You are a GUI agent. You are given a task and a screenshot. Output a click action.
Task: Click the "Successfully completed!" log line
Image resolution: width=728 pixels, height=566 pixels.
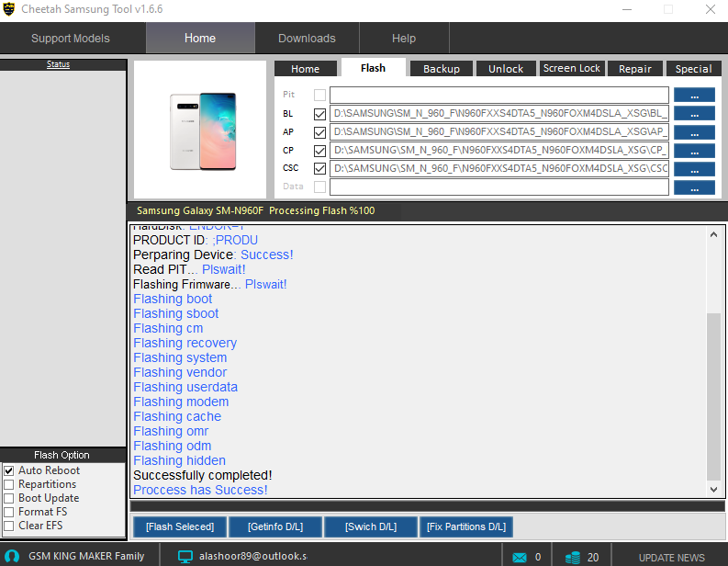203,475
